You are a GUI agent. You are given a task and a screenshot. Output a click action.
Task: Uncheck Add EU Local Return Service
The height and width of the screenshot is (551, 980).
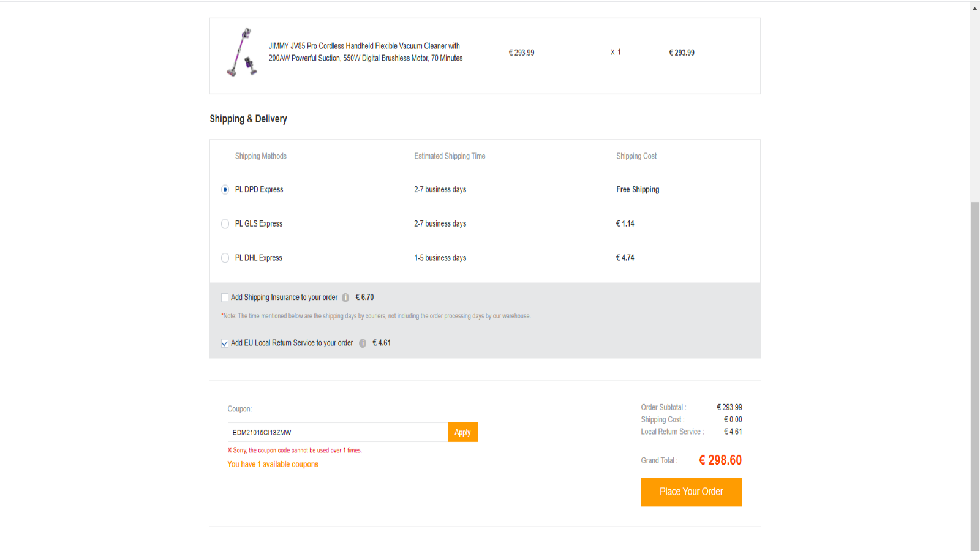(x=225, y=343)
